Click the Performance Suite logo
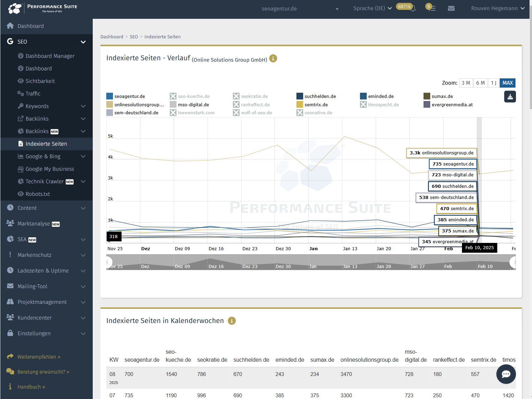Screen dimensions: 532x399 (43, 8)
